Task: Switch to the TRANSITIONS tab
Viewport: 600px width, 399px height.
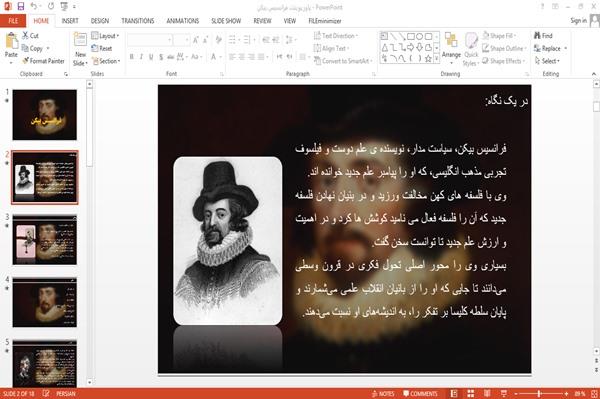Action: click(x=138, y=21)
